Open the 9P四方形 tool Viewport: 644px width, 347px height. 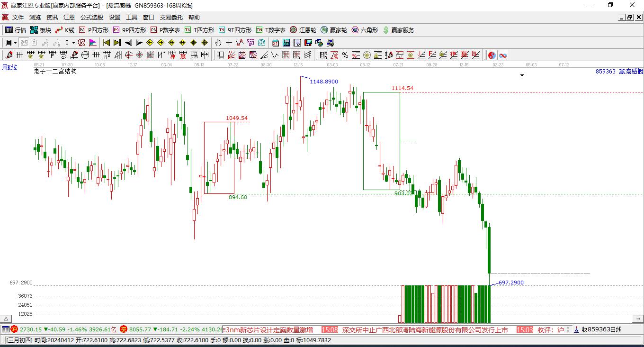[129, 30]
